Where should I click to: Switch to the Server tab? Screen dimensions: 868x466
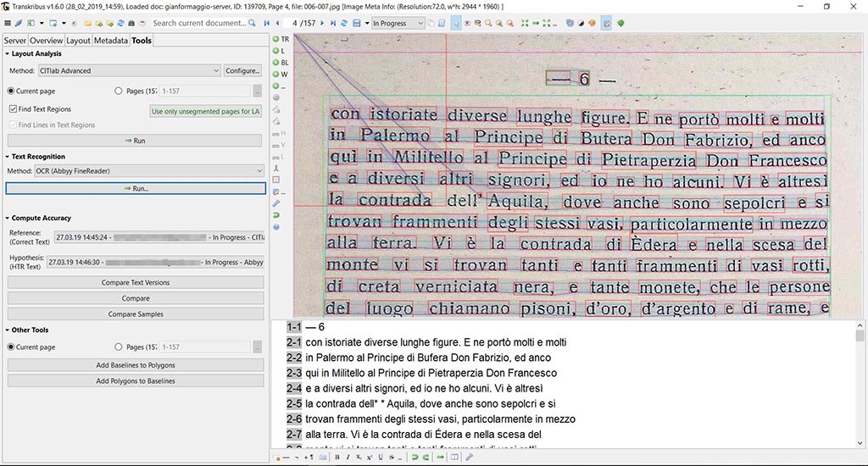click(x=15, y=41)
